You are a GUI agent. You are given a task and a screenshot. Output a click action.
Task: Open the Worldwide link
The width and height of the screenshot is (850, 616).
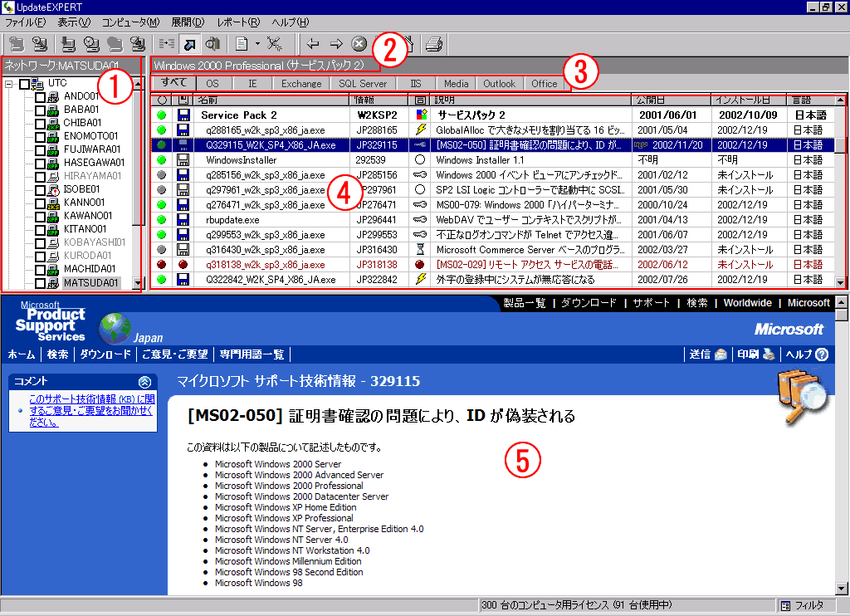748,303
